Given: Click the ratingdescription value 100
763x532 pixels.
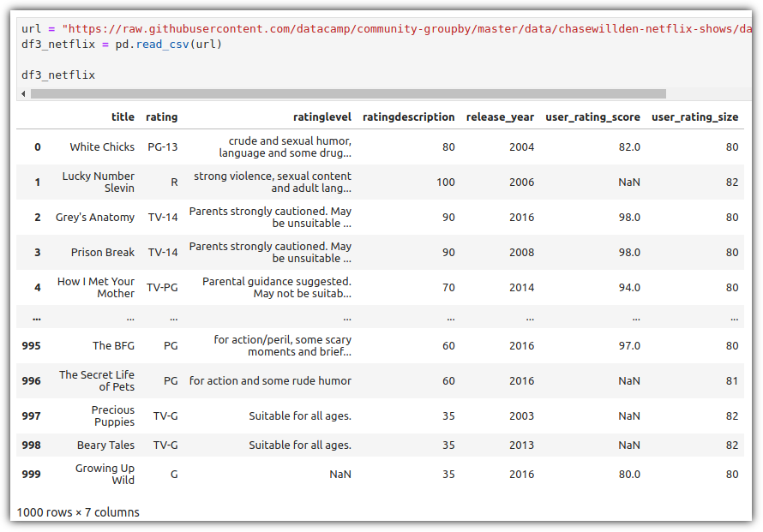Looking at the screenshot, I should [x=446, y=182].
